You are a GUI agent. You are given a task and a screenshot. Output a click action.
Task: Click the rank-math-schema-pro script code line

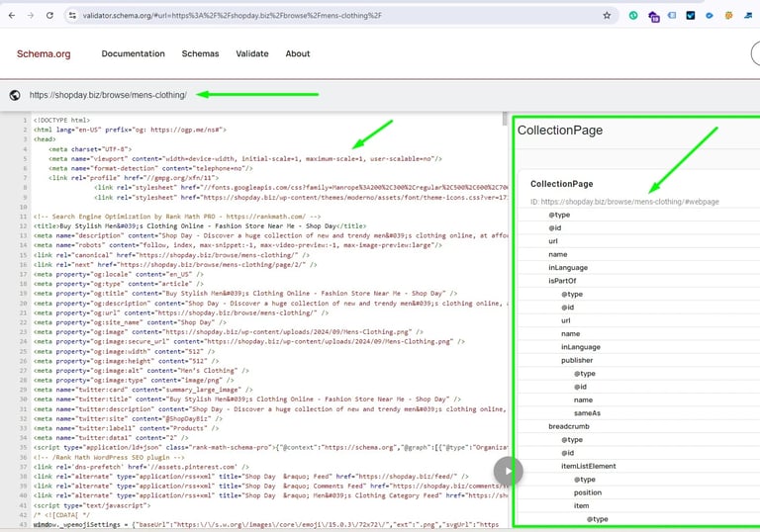[x=270, y=447]
